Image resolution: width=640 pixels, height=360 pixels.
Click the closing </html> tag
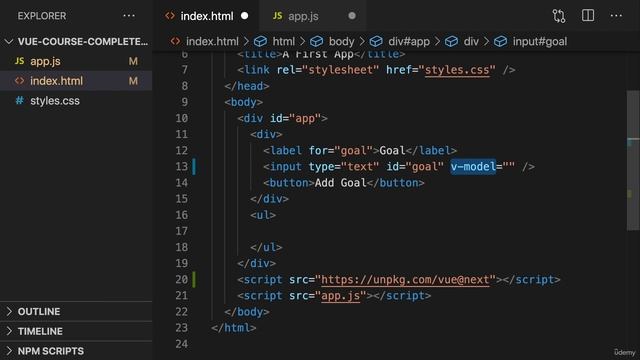pos(234,328)
